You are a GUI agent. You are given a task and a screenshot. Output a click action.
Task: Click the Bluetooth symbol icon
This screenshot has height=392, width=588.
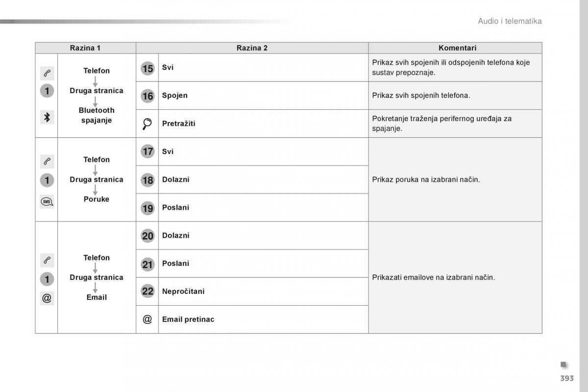pos(47,118)
